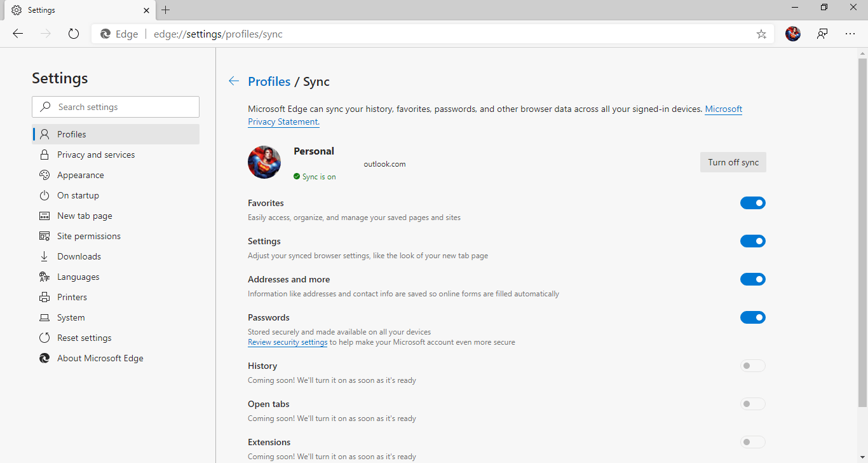The width and height of the screenshot is (868, 463).
Task: Open the Languages settings page
Action: coord(116,277)
